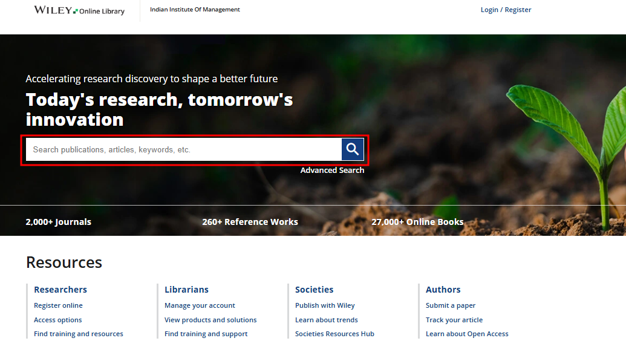The width and height of the screenshot is (626, 364).
Task: Browse the 260+ Reference Works link
Action: [x=250, y=222]
